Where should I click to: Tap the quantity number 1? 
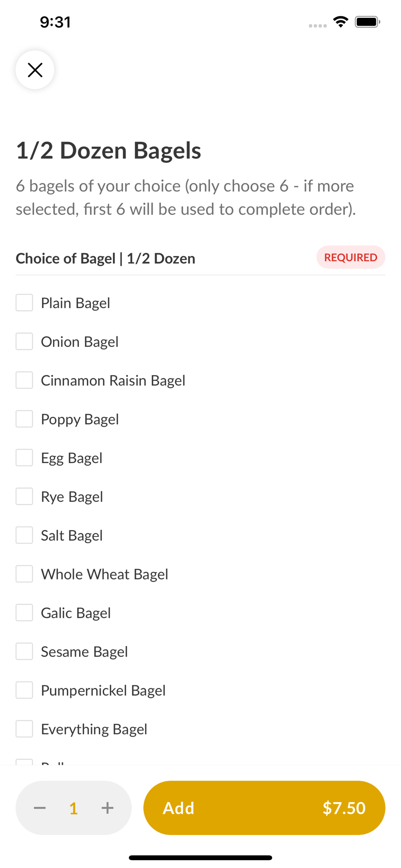pos(74,808)
